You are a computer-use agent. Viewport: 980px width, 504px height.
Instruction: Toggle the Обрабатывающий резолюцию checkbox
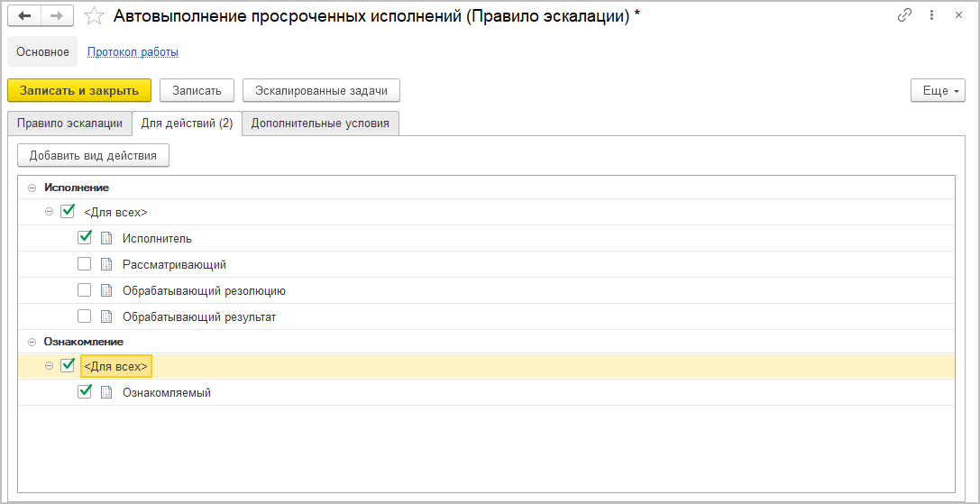point(85,290)
